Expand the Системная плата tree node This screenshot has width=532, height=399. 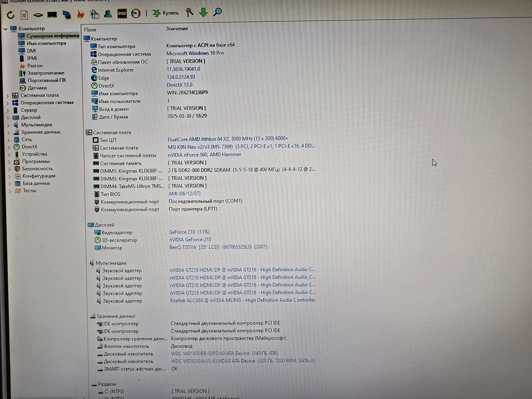pyautogui.click(x=7, y=95)
